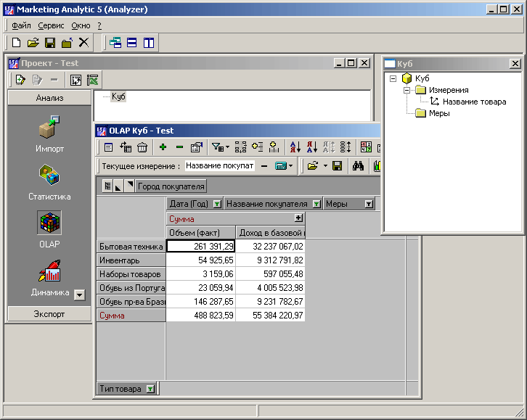The image size is (527, 420).
Task: Click the green minus remove icon in OLAP toolbar
Action: pyautogui.click(x=179, y=147)
